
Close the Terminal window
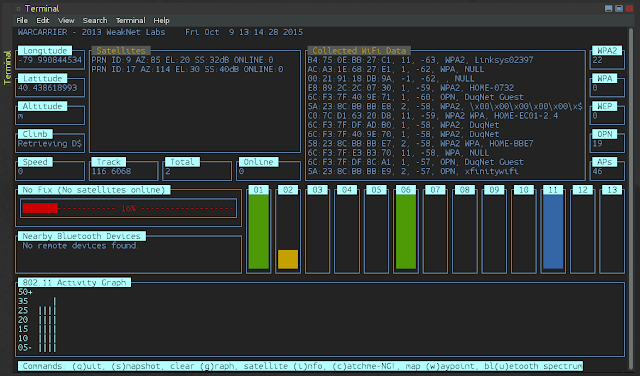[x=629, y=9]
